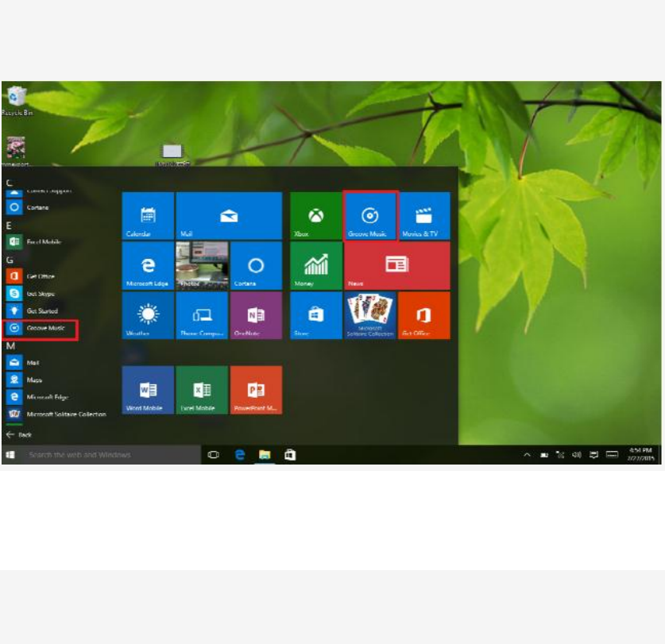Click the taskbar clock and date

[x=640, y=454]
